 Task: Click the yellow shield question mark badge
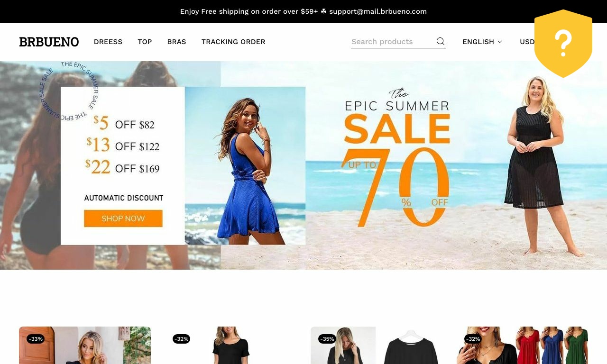[x=563, y=44]
